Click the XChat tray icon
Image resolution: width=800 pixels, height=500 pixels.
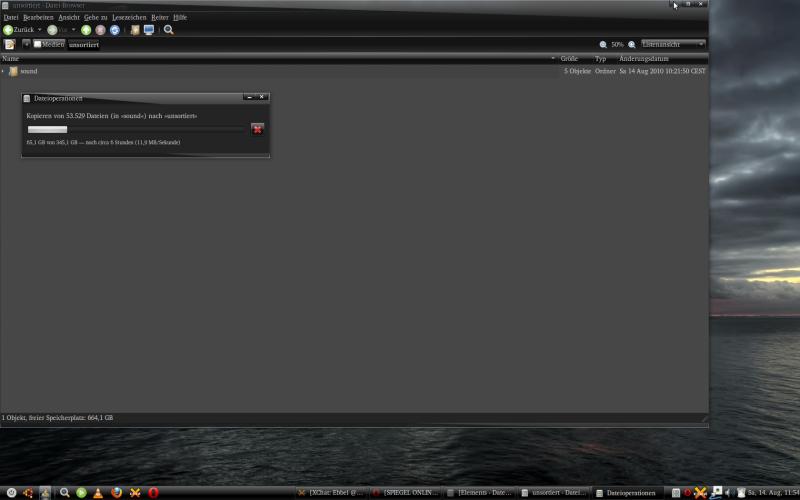click(701, 493)
